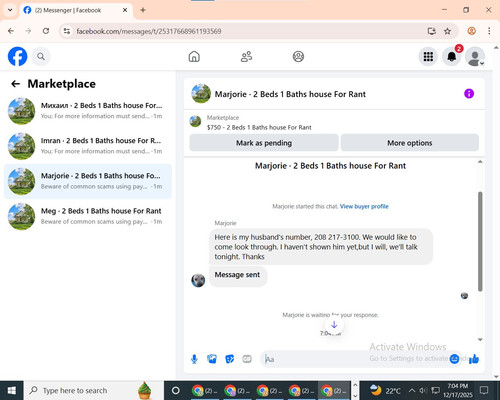Screen dimensions: 500x400
Task: Attach a photo file icon
Action: pos(212,359)
